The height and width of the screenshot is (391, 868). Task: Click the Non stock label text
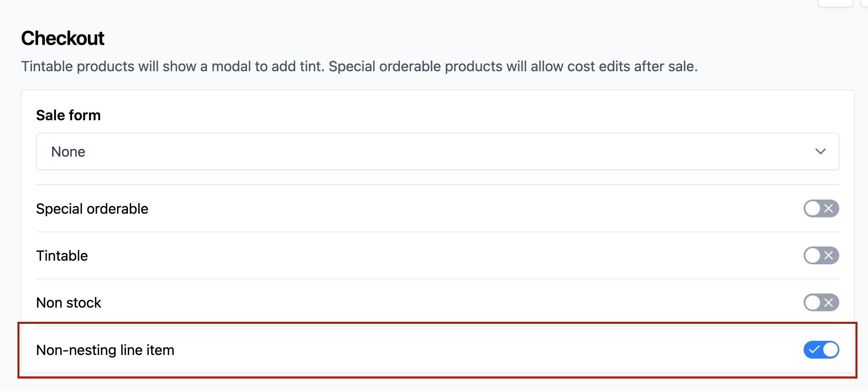point(68,303)
